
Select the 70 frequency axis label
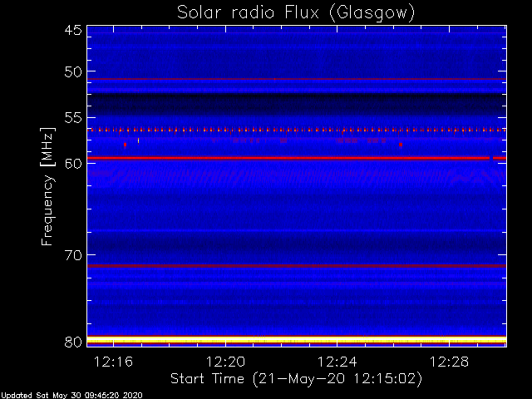[x=73, y=255]
